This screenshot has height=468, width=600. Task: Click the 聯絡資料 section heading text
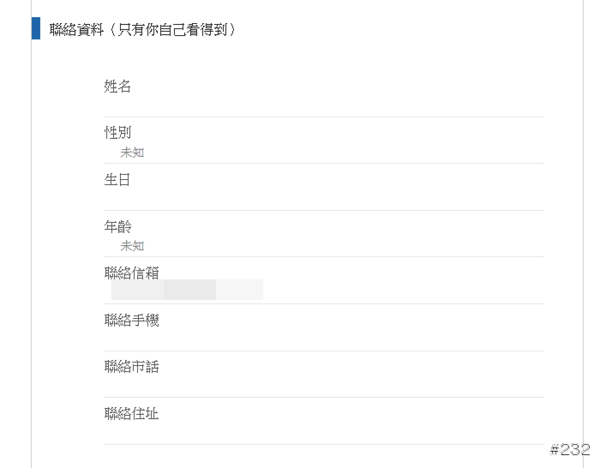(x=74, y=30)
